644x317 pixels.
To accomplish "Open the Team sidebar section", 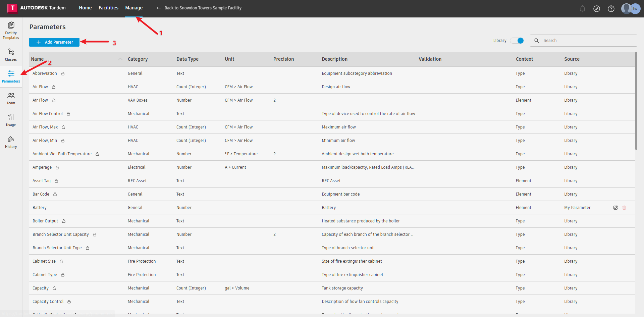I will click(x=11, y=98).
